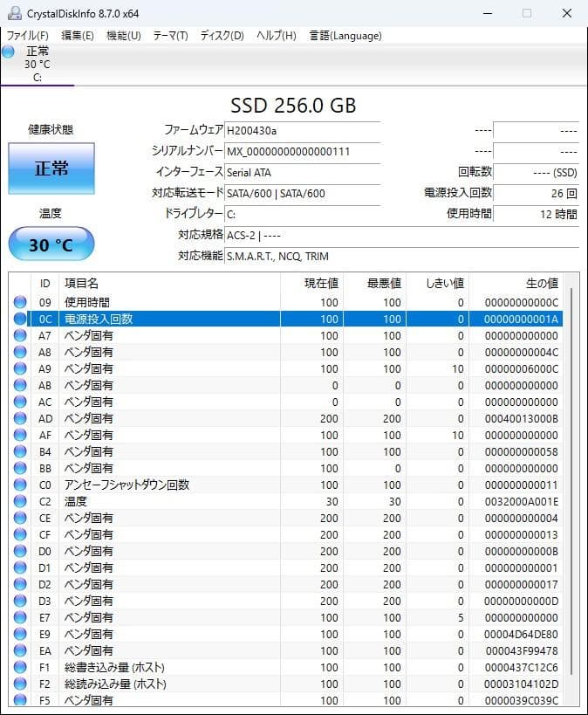This screenshot has height=715, width=588.
Task: Click the status orb for row D3
Action: [x=20, y=601]
